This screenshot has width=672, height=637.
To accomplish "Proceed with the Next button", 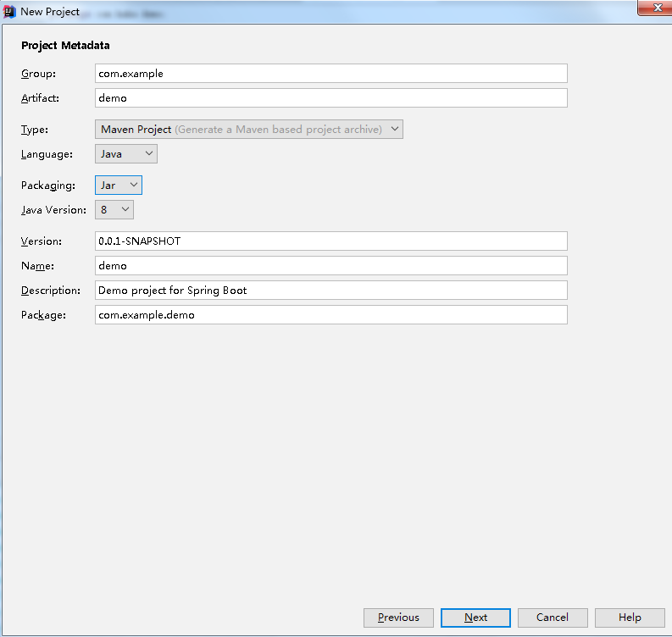I will 475,618.
